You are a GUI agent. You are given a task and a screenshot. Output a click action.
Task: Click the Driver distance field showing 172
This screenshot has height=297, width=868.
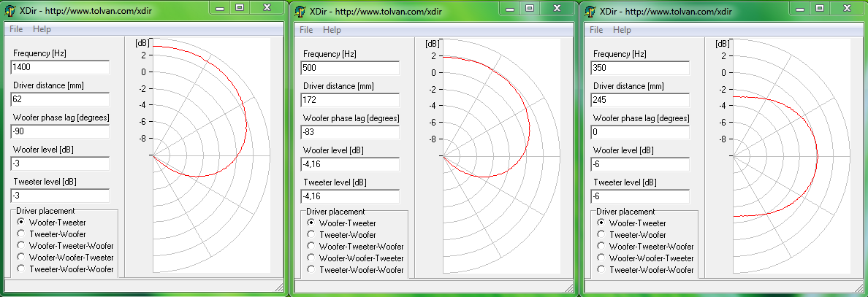coord(350,100)
